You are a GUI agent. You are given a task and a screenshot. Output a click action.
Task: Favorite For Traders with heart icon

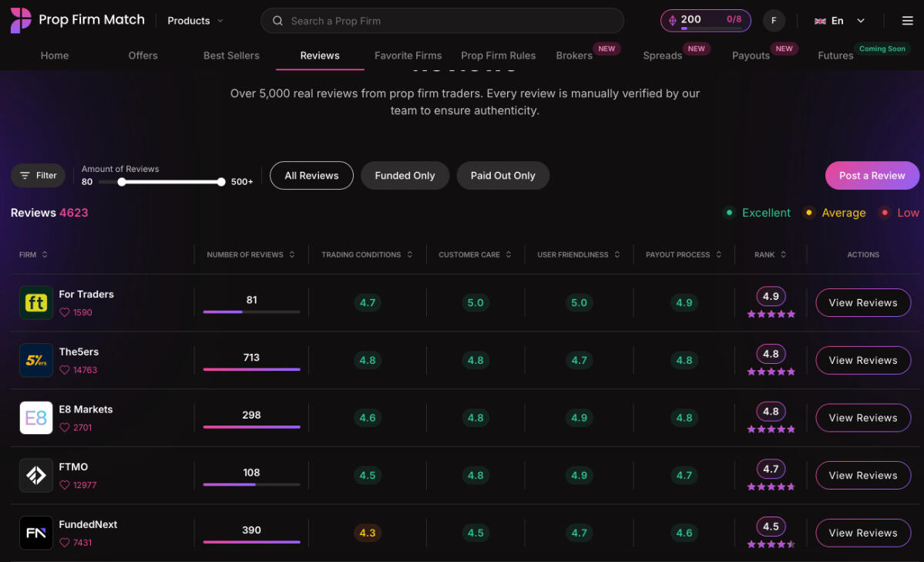pos(65,312)
